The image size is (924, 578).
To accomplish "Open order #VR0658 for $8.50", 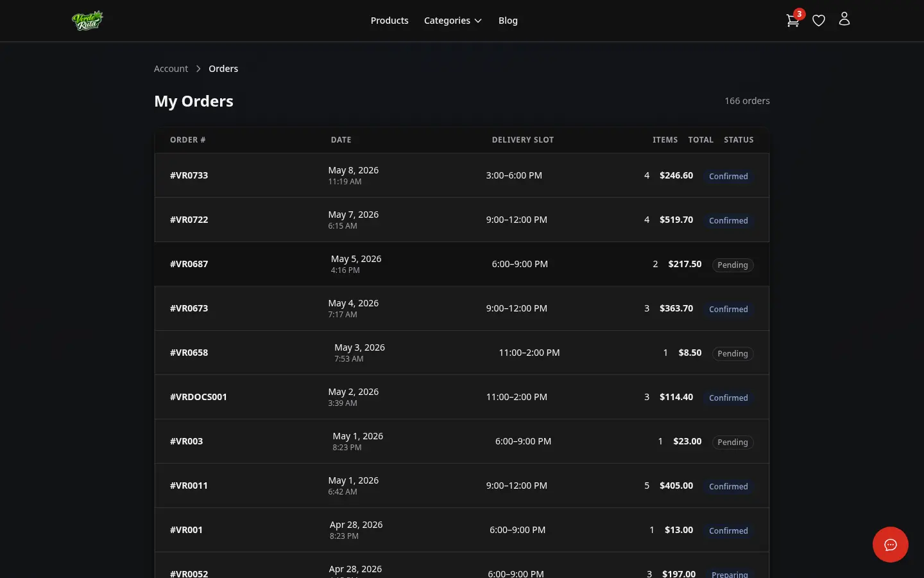I will coord(462,353).
